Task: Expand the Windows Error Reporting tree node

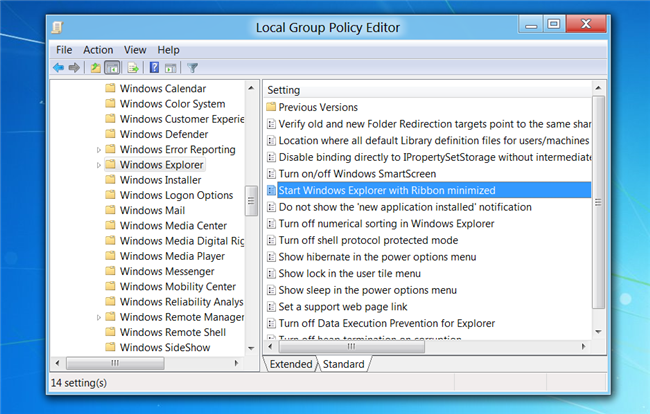Action: click(x=98, y=150)
